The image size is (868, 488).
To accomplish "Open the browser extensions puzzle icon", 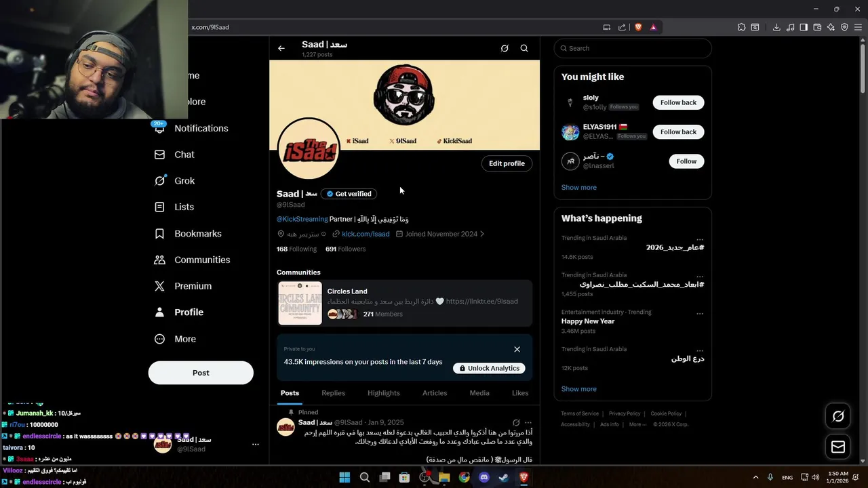I will tap(741, 27).
